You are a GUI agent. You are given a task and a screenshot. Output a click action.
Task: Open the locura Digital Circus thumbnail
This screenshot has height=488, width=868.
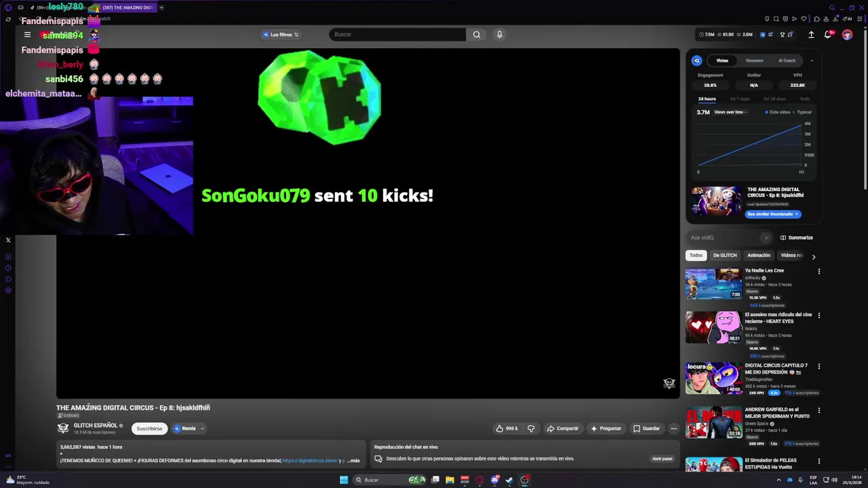713,378
